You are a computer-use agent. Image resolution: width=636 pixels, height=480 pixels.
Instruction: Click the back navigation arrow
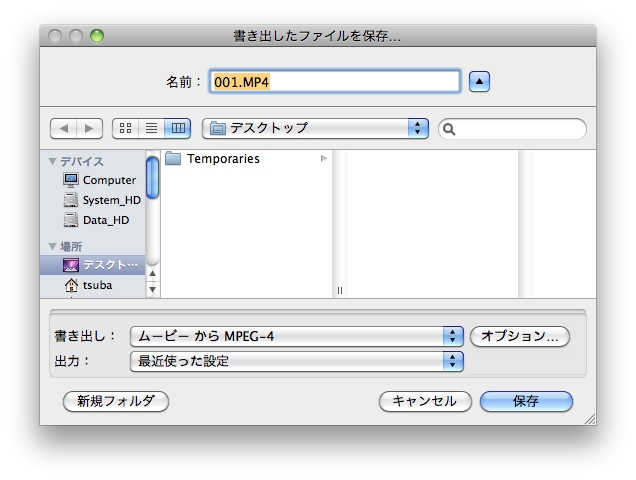click(64, 129)
